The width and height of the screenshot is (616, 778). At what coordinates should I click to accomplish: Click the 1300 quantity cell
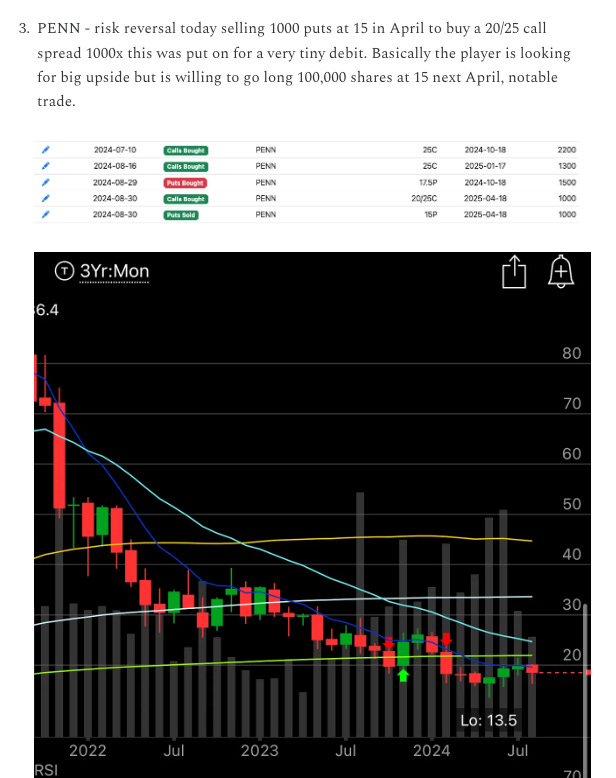(567, 166)
